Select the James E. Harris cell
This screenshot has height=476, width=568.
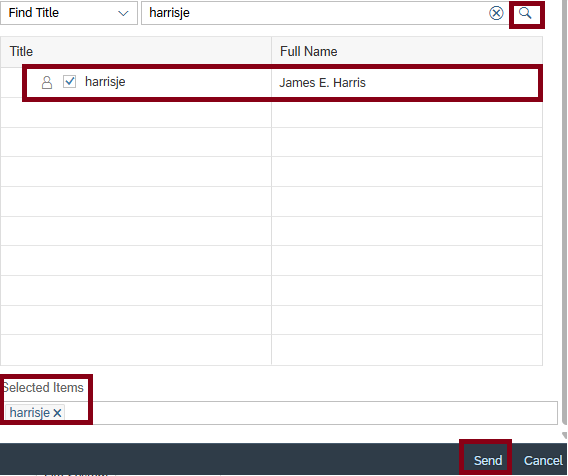pos(407,83)
